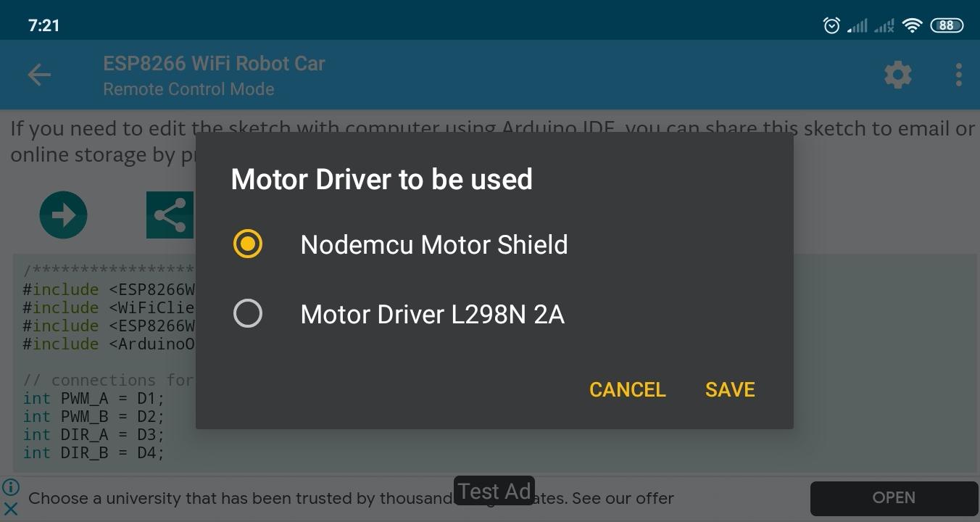
Task: Tap the Test Ad banner text
Action: point(494,492)
